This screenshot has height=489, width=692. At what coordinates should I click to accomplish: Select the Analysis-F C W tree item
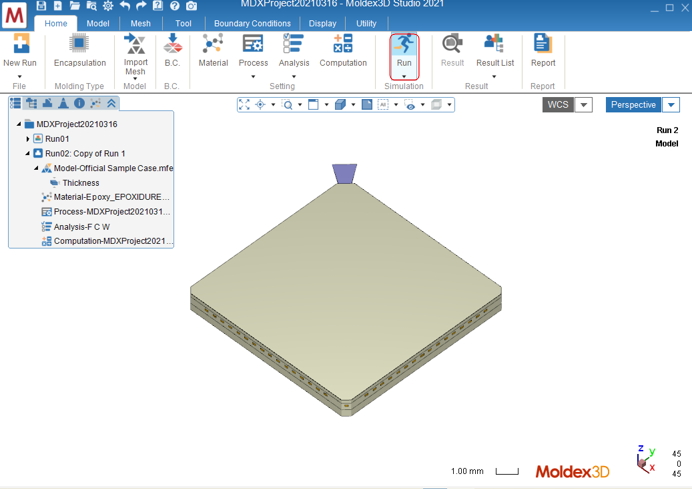[75, 227]
